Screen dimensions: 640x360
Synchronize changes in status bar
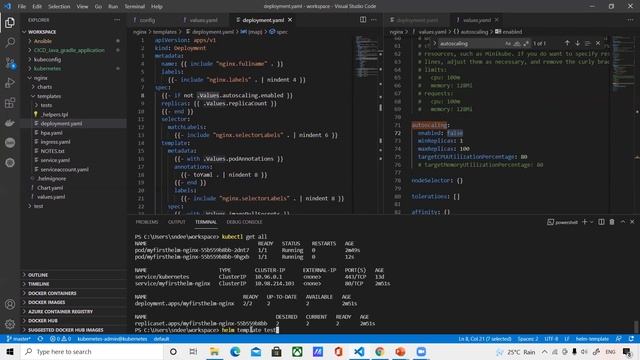[x=40, y=339]
